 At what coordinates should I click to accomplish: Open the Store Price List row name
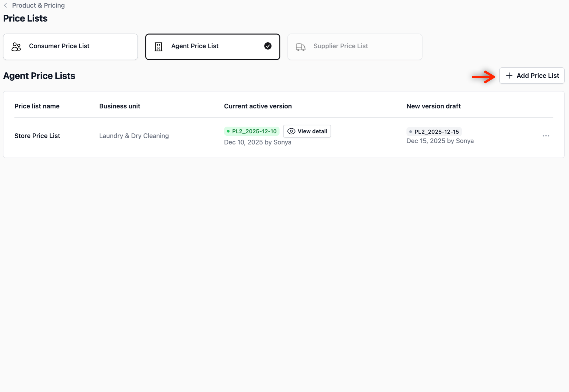coord(37,136)
